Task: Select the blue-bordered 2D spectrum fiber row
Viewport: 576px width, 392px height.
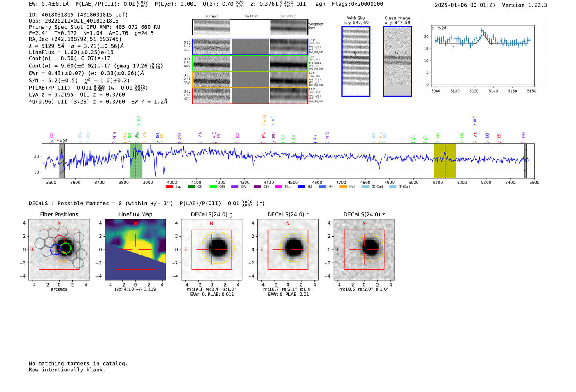Action: point(250,47)
